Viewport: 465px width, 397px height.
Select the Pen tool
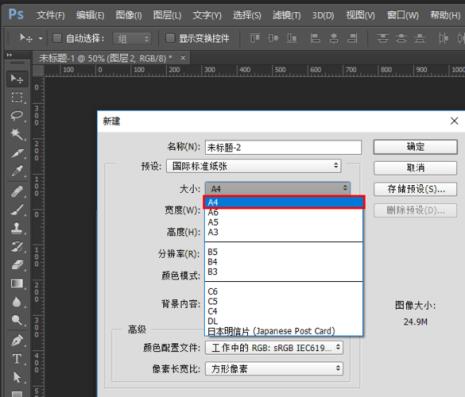coord(17,340)
